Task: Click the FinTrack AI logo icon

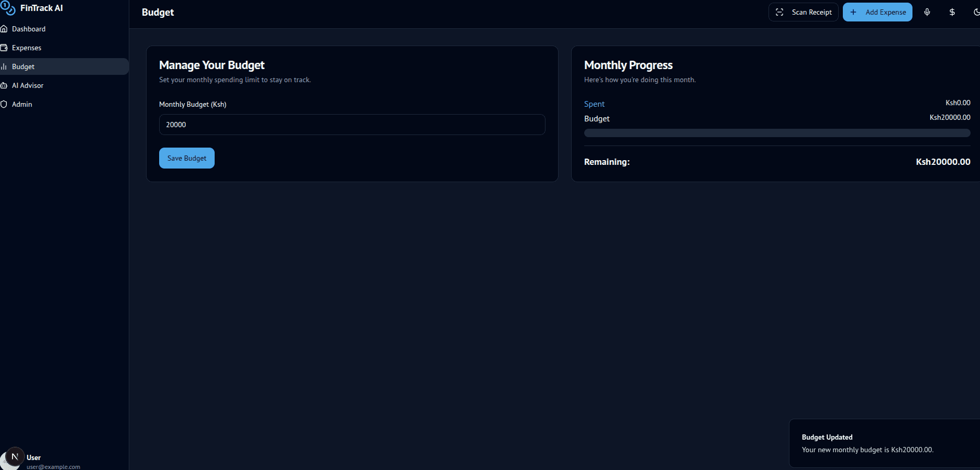Action: point(8,8)
